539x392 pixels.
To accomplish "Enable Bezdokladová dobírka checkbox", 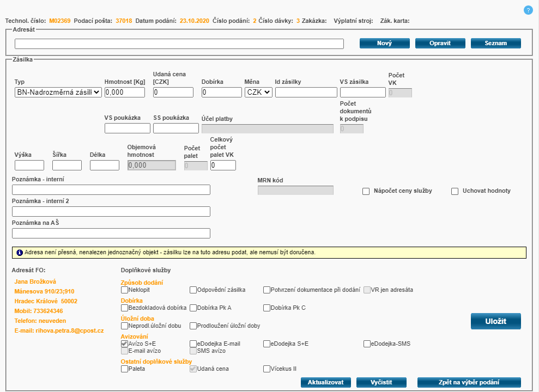I will [x=125, y=308].
